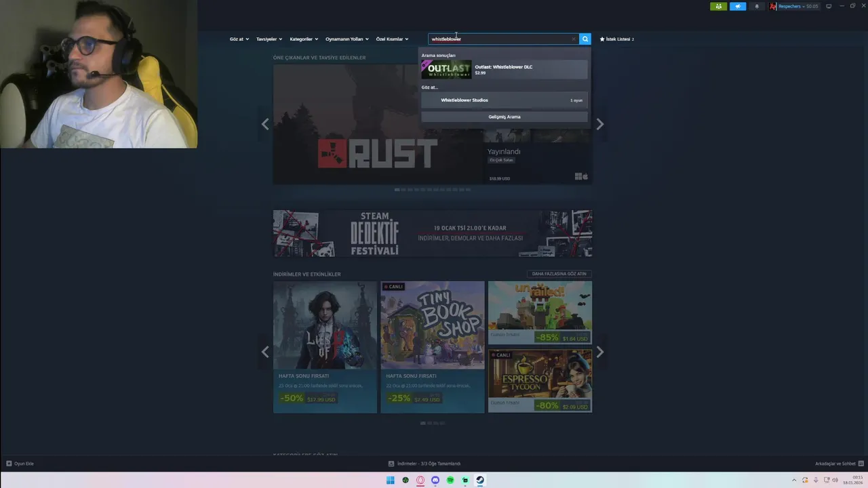Show next offers in İndirimler ve Etkinlikler

click(x=599, y=352)
